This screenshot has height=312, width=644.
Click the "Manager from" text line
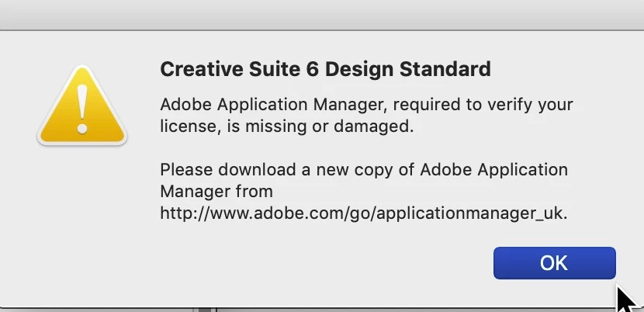216,191
